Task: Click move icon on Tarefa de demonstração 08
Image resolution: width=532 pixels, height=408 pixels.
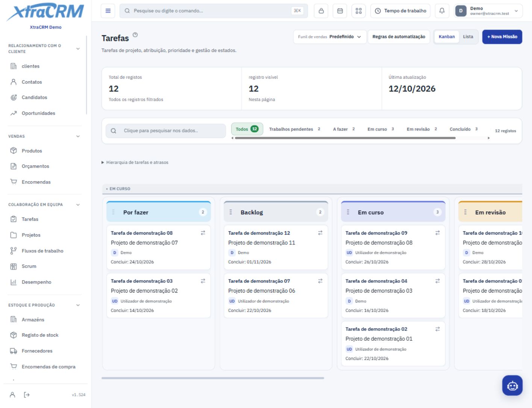Action: point(203,233)
